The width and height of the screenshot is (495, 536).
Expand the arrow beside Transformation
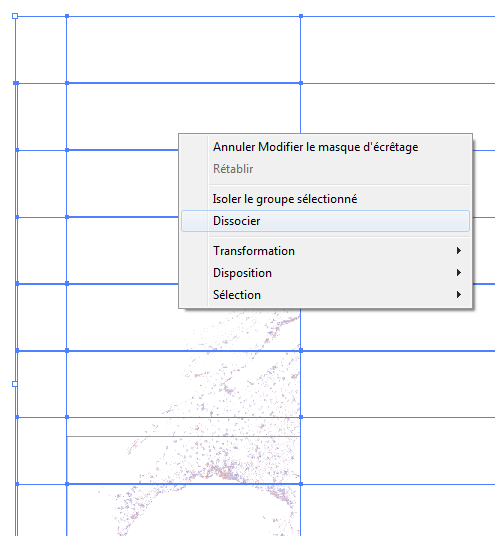coord(459,251)
